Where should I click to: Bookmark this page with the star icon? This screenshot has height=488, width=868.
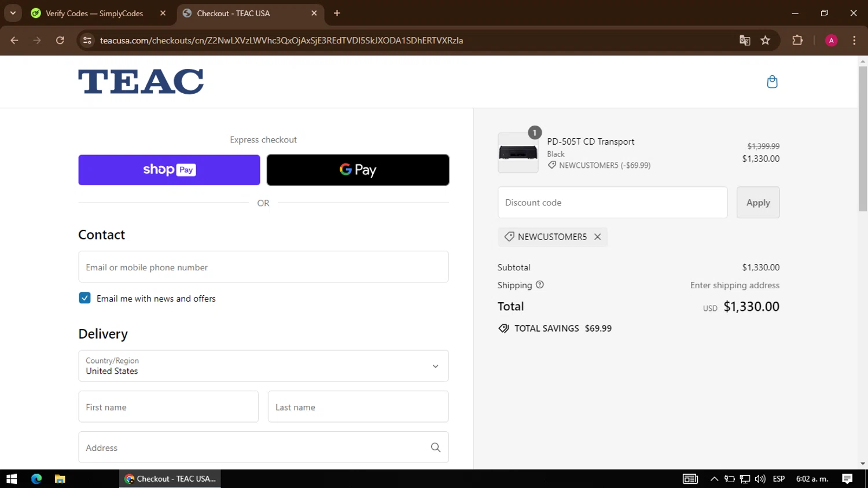pyautogui.click(x=766, y=41)
